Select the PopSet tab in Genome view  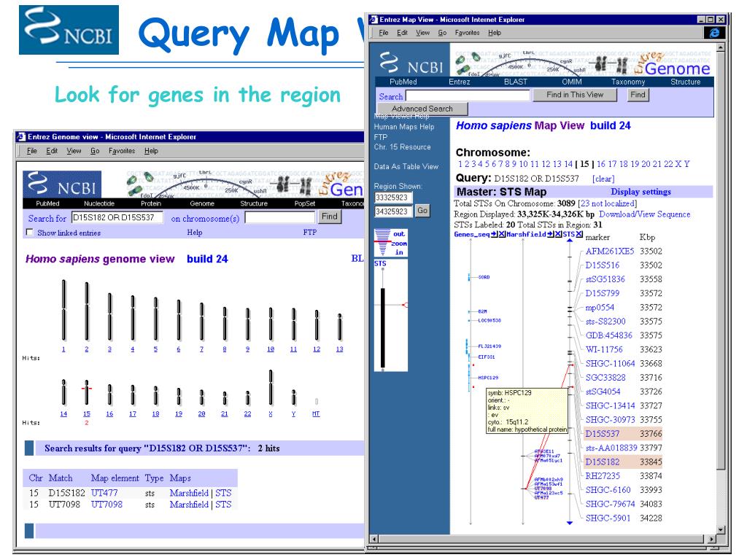(304, 203)
